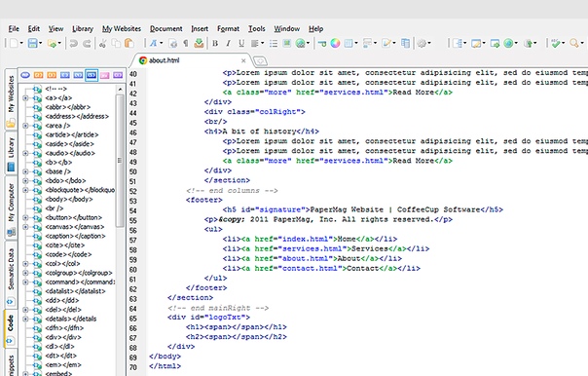Click the new tab button
The image size is (588, 376).
pos(260,60)
